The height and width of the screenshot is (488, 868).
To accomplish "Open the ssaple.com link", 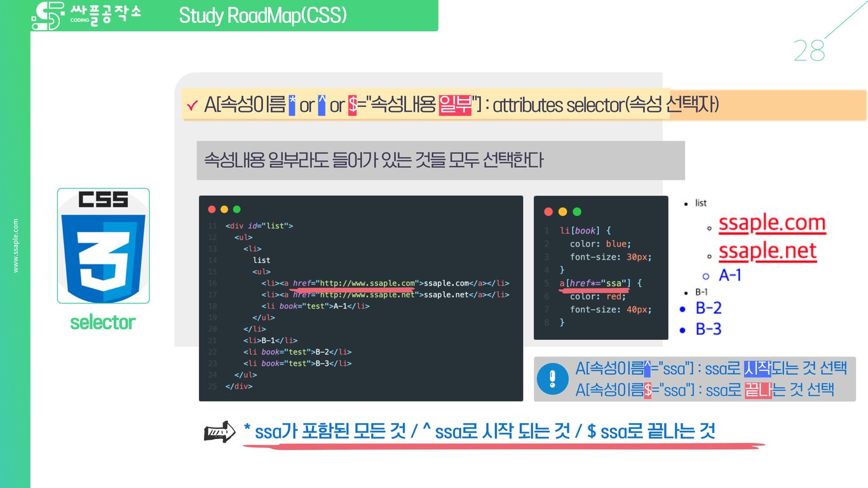I will 771,223.
